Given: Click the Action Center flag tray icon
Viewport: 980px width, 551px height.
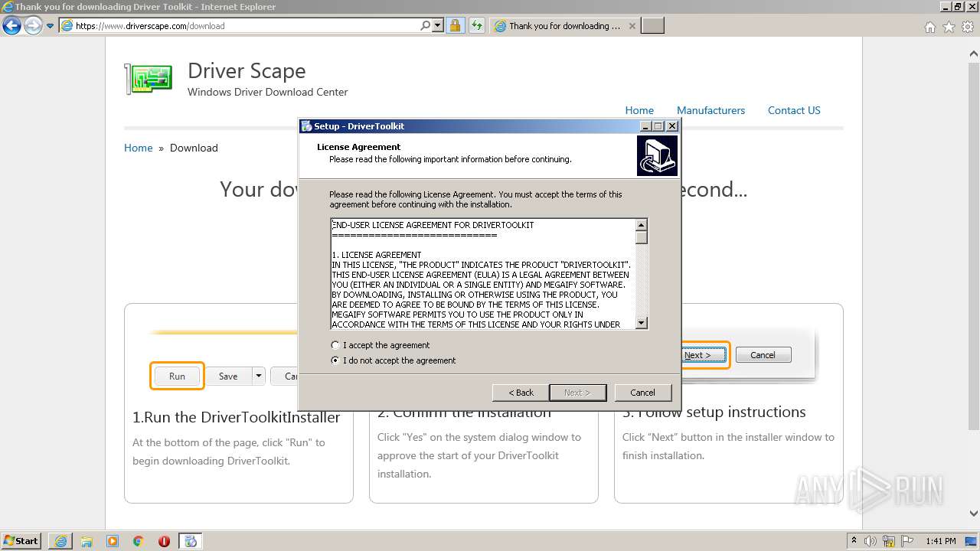Looking at the screenshot, I should coord(906,541).
